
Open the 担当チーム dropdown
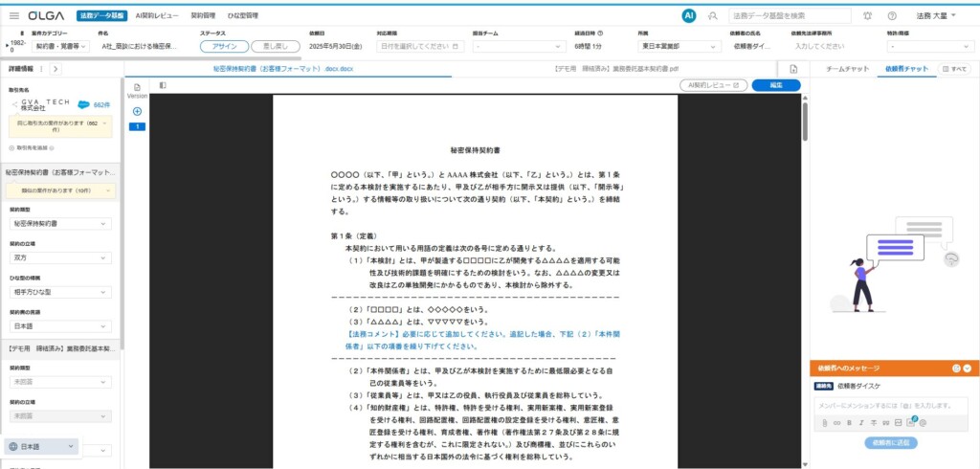click(x=519, y=46)
